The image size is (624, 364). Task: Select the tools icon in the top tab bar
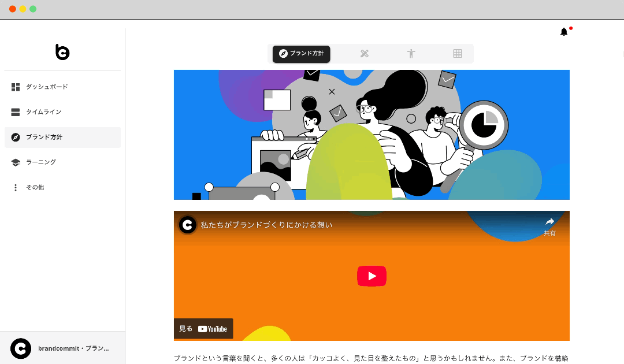click(365, 53)
